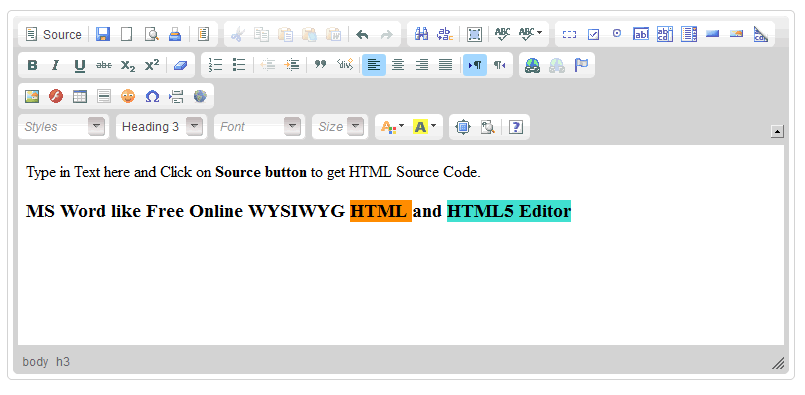Click the Select All icon
This screenshot has height=395, width=805.
474,34
